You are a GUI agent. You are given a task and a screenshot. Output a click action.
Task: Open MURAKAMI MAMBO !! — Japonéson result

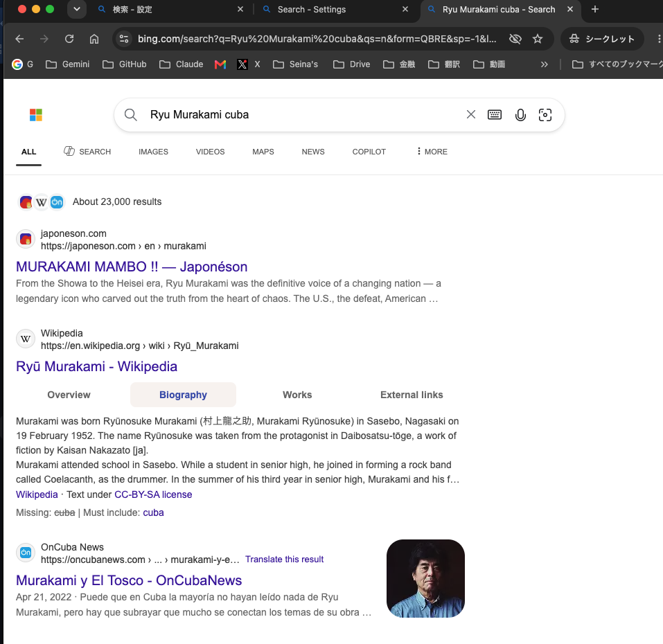click(132, 267)
